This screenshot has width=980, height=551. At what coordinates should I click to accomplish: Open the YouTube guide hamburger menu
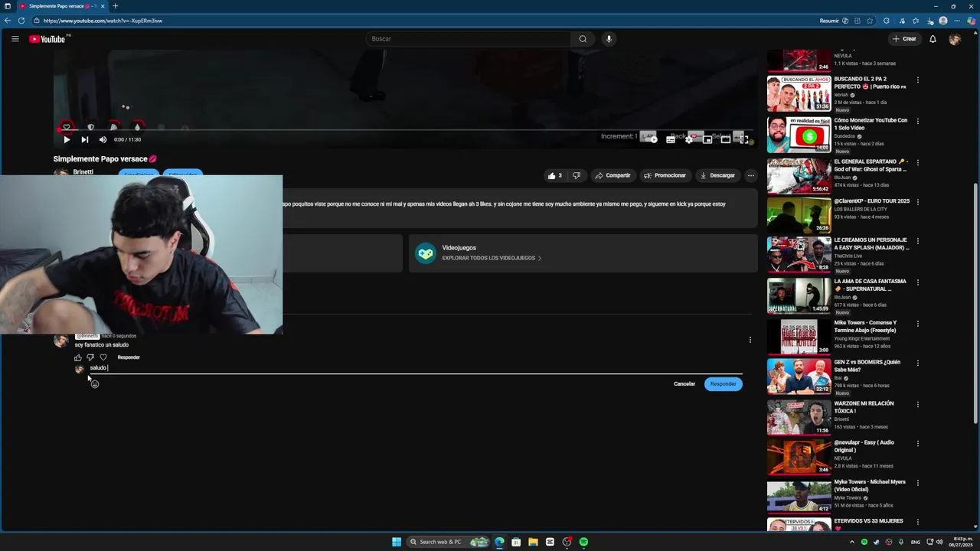click(x=15, y=39)
